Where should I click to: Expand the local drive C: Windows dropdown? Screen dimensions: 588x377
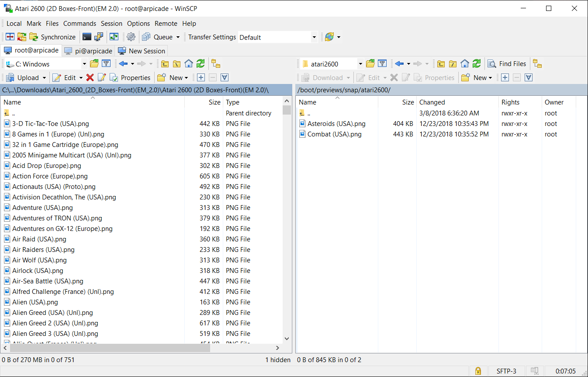click(84, 64)
